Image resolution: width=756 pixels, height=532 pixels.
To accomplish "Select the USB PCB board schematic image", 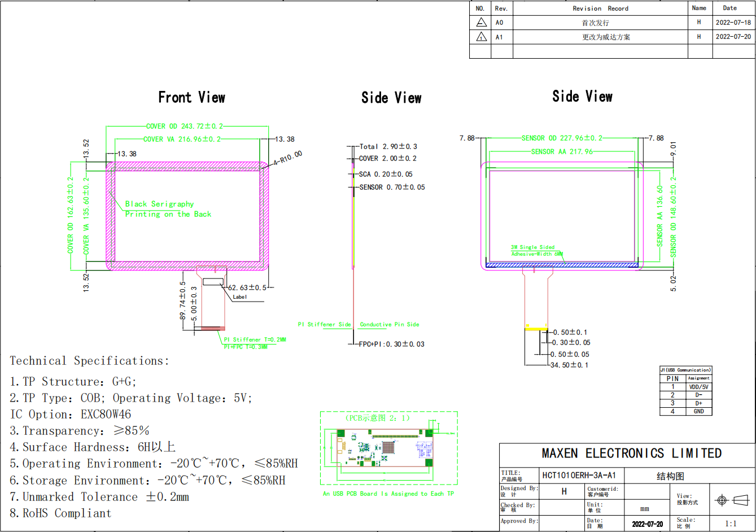I will point(386,448).
